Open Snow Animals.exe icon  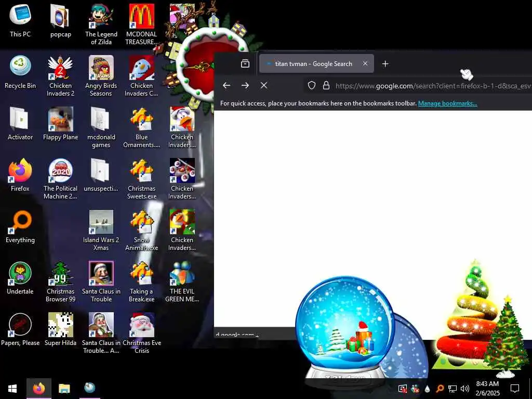point(141,231)
